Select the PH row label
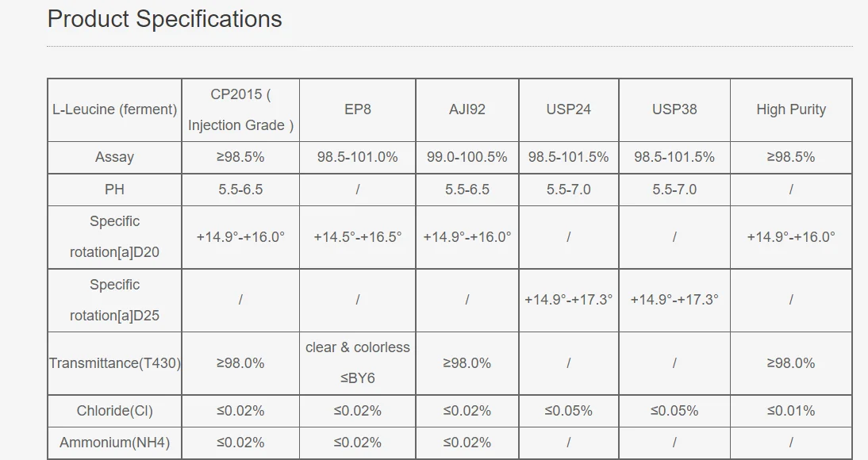Image resolution: width=868 pixels, height=460 pixels. coord(114,190)
